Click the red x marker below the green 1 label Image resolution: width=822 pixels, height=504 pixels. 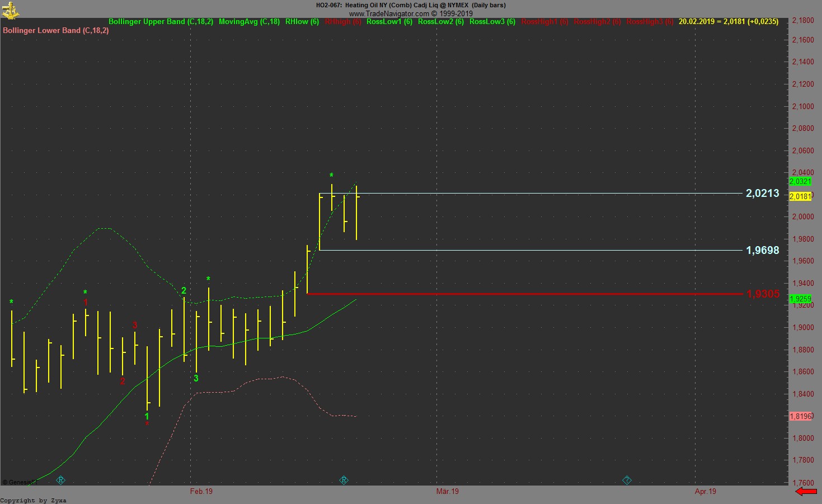147,423
